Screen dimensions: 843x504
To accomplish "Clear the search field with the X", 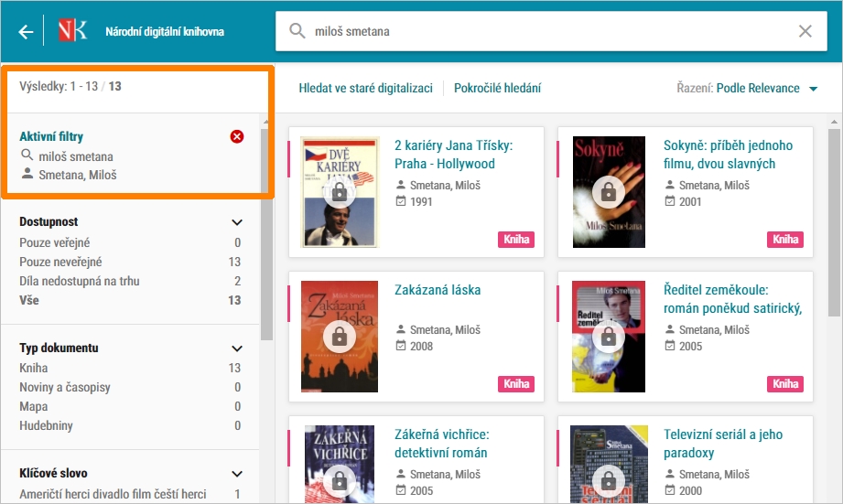I will click(x=805, y=31).
